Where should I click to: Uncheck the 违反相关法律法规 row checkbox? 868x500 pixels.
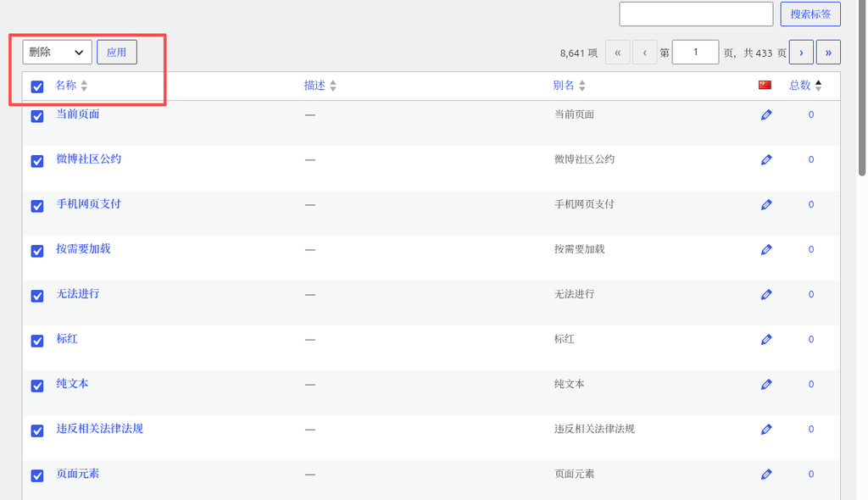37,431
